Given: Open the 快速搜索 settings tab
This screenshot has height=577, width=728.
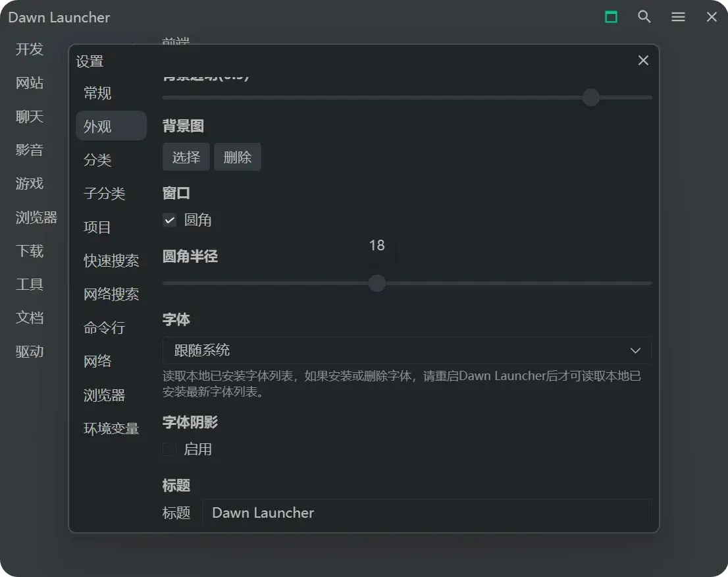Looking at the screenshot, I should point(111,261).
